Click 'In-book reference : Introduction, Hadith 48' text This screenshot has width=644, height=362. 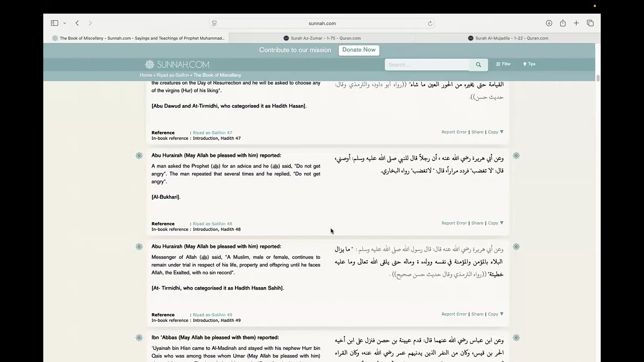(x=196, y=229)
